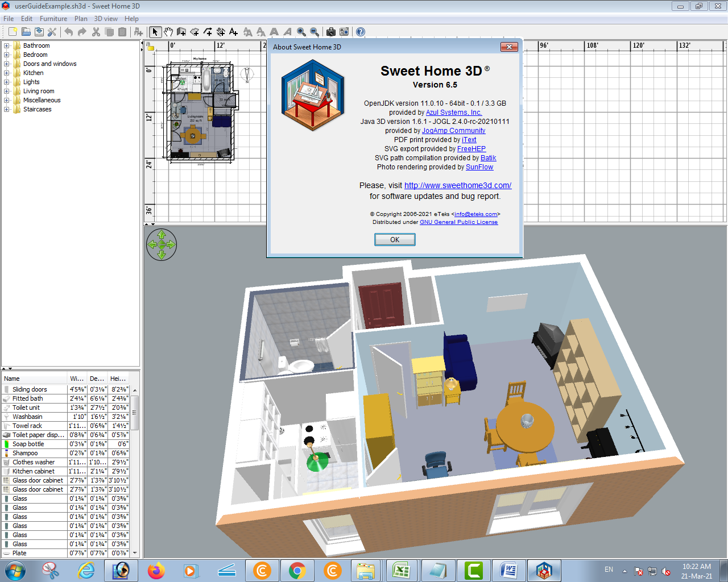The height and width of the screenshot is (582, 728).
Task: Open Help with the question mark icon
Action: point(360,32)
